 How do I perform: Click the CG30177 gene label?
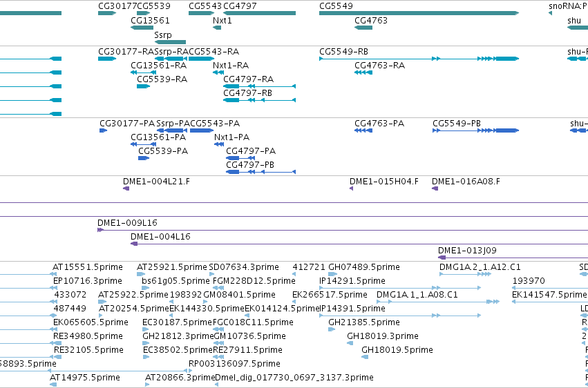[117, 6]
